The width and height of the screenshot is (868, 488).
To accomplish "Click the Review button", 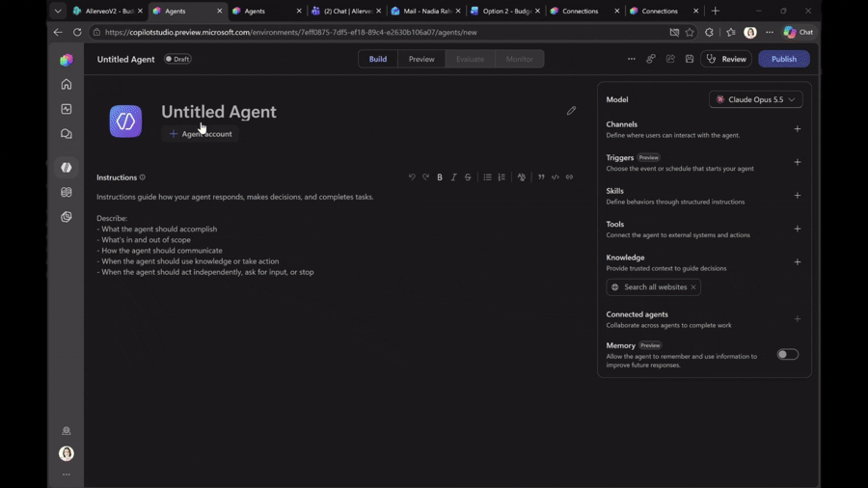I will pyautogui.click(x=726, y=59).
